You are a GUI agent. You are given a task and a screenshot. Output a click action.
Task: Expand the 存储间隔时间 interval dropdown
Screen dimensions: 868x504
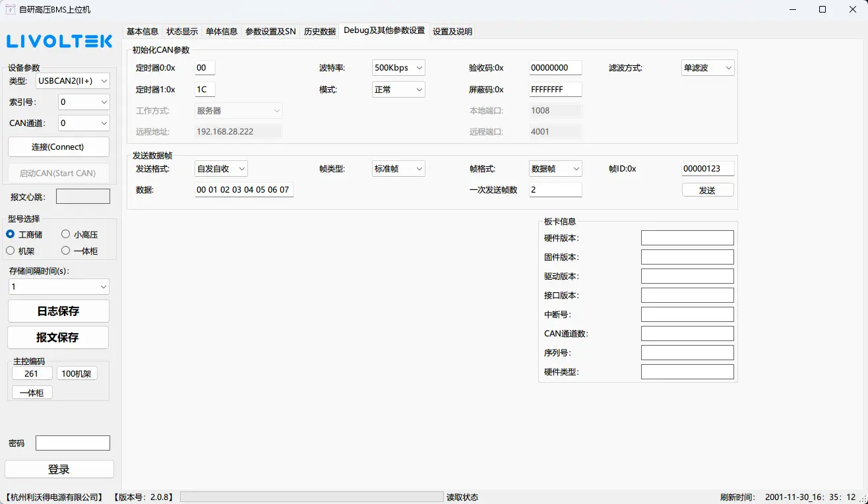[59, 287]
